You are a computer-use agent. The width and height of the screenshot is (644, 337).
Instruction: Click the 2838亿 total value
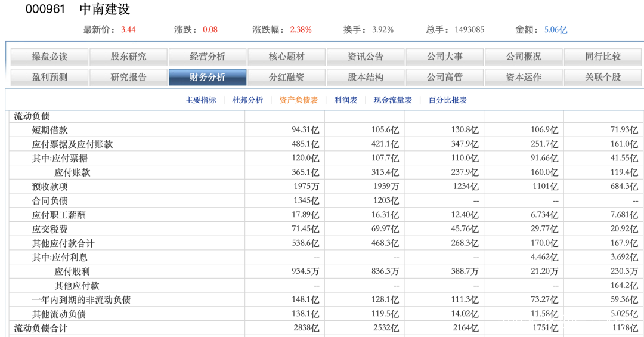tap(306, 328)
